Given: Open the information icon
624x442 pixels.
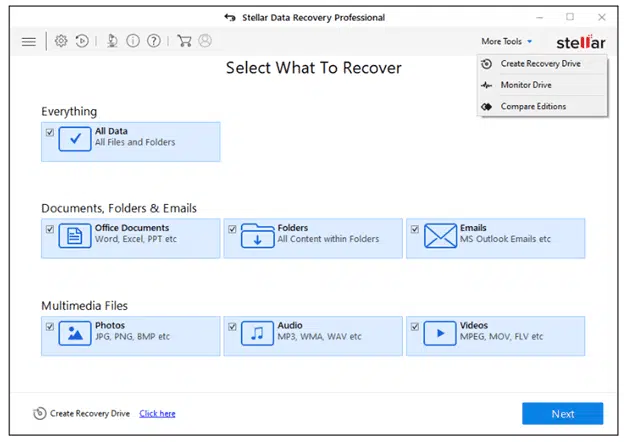Looking at the screenshot, I should click(133, 41).
